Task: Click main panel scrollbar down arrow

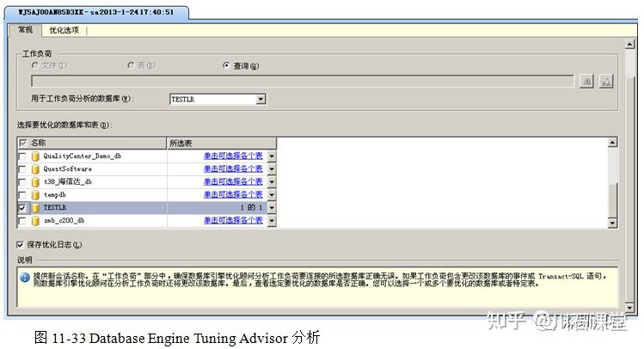Action: (630, 307)
